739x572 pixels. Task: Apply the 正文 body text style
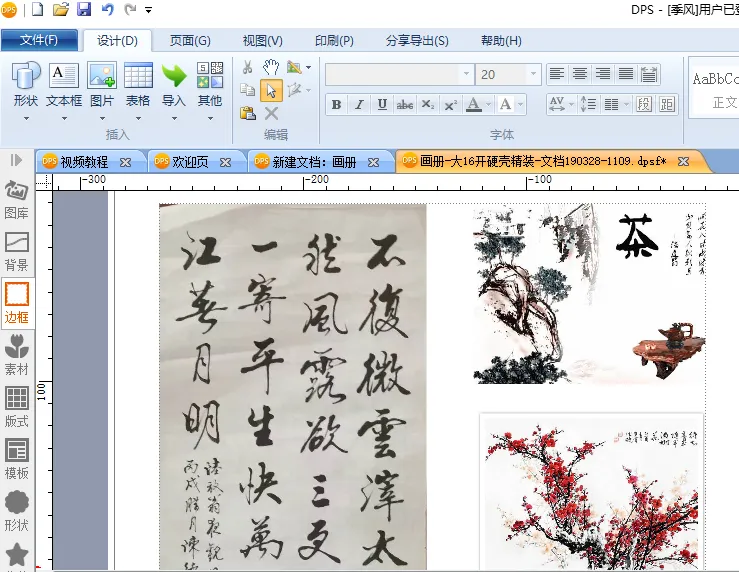tap(724, 103)
